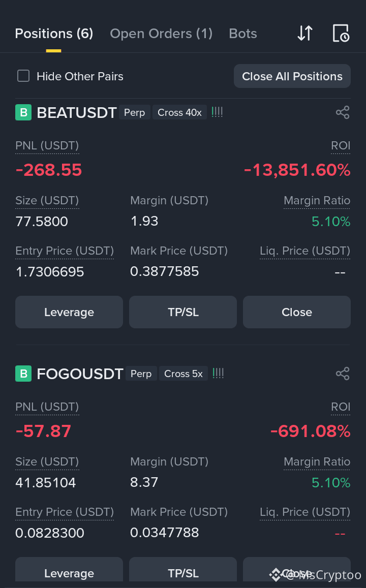Image resolution: width=366 pixels, height=588 pixels.
Task: Tap the BEATUSDT ADL indicator bars
Action: (217, 112)
